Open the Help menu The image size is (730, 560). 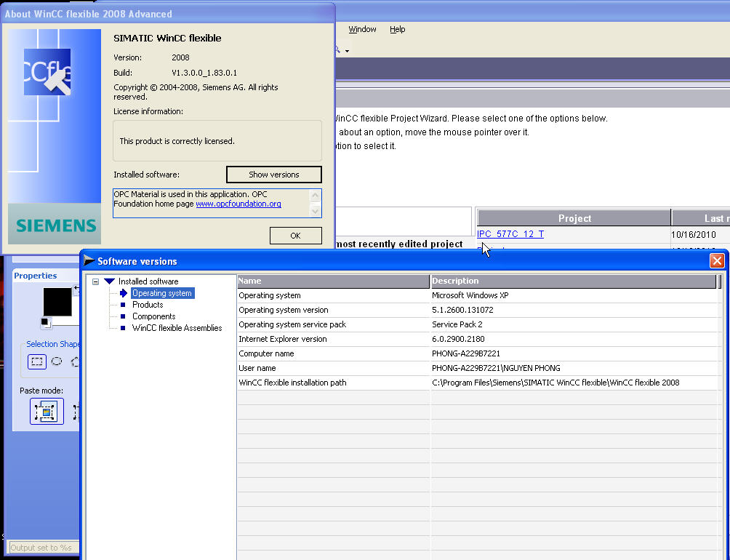[397, 29]
